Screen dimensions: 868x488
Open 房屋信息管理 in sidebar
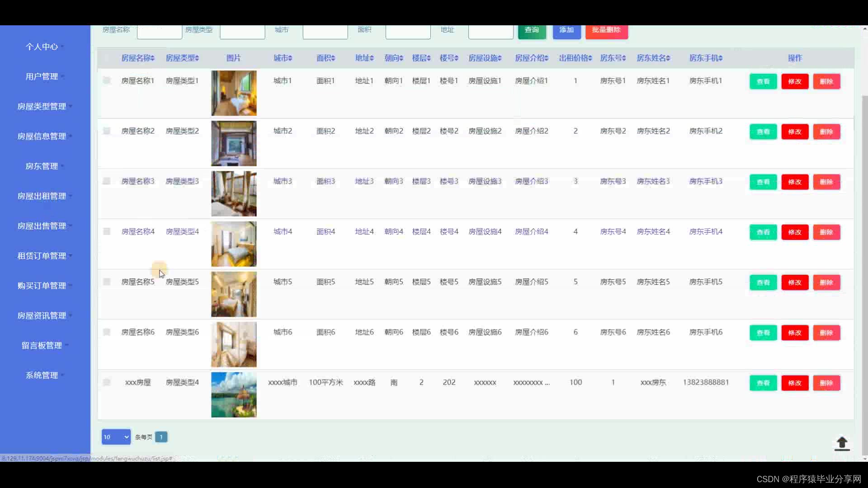42,136
